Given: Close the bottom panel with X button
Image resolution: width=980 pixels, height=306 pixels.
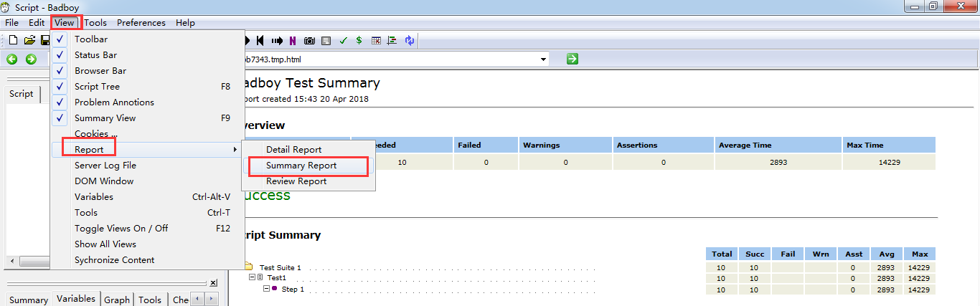Looking at the screenshot, I should click(x=213, y=283).
